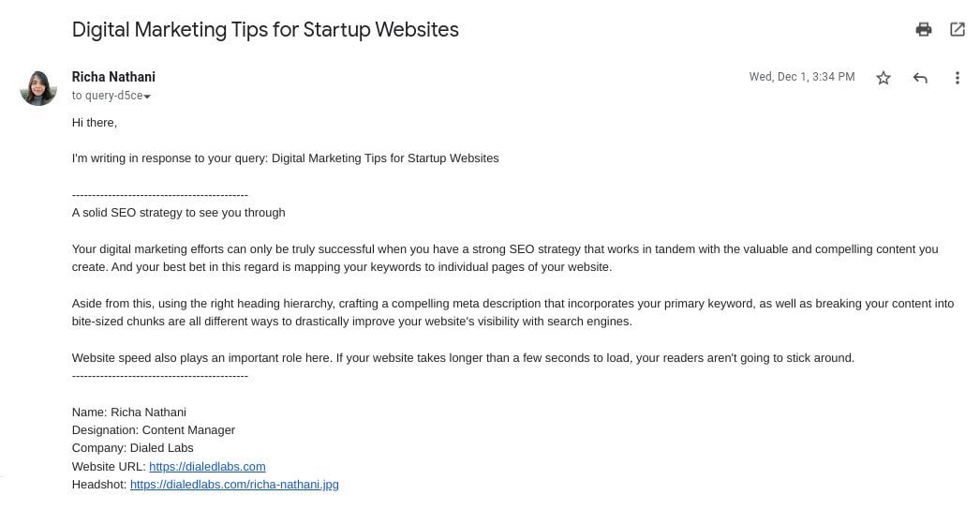Click the 'Name: Richa Nathani' signature line
This screenshot has width=980, height=510.
[128, 412]
